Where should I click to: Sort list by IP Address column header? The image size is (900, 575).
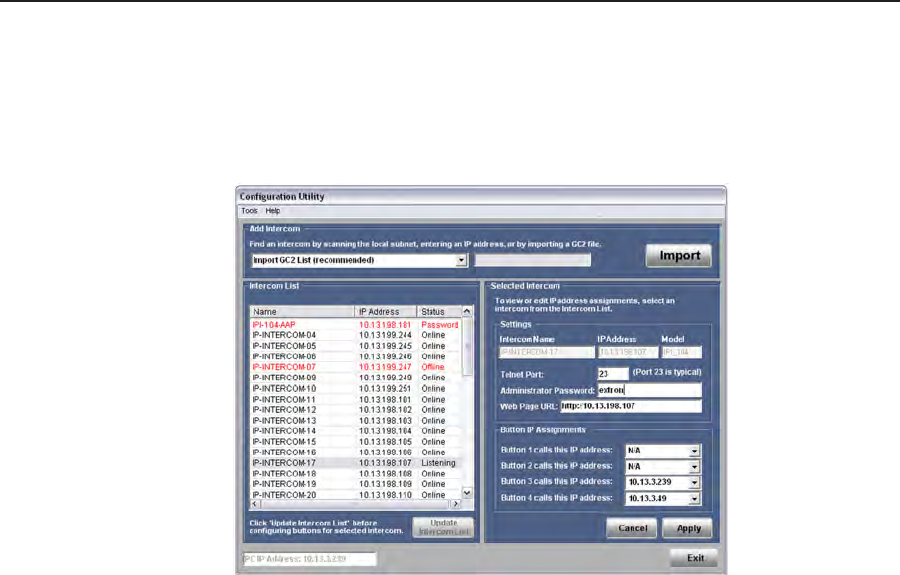tap(386, 312)
